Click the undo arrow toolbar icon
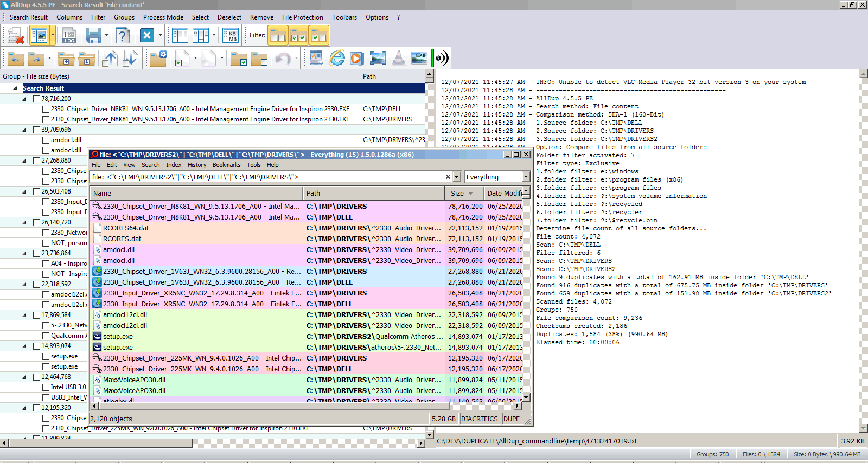Image resolution: width=868 pixels, height=463 pixels. click(283, 58)
